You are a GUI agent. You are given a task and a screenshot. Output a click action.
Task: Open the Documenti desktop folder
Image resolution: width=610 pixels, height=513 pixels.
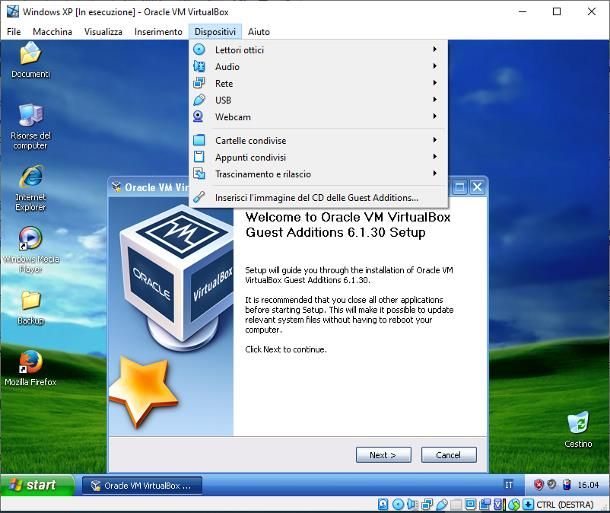coord(30,60)
